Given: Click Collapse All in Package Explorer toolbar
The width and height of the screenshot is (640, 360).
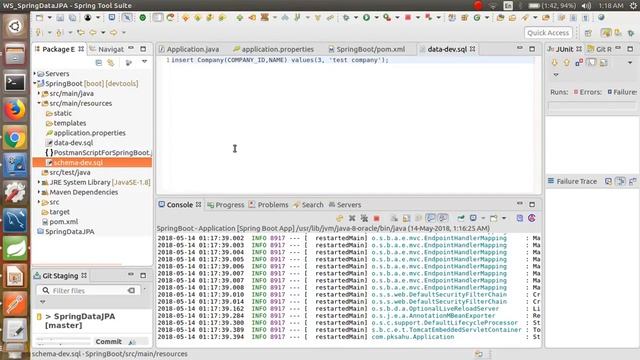Looking at the screenshot, I should pyautogui.click(x=98, y=63).
